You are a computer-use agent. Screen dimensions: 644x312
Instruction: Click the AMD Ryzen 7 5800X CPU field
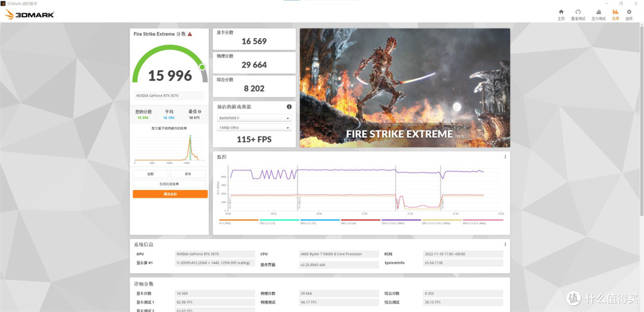(339, 254)
